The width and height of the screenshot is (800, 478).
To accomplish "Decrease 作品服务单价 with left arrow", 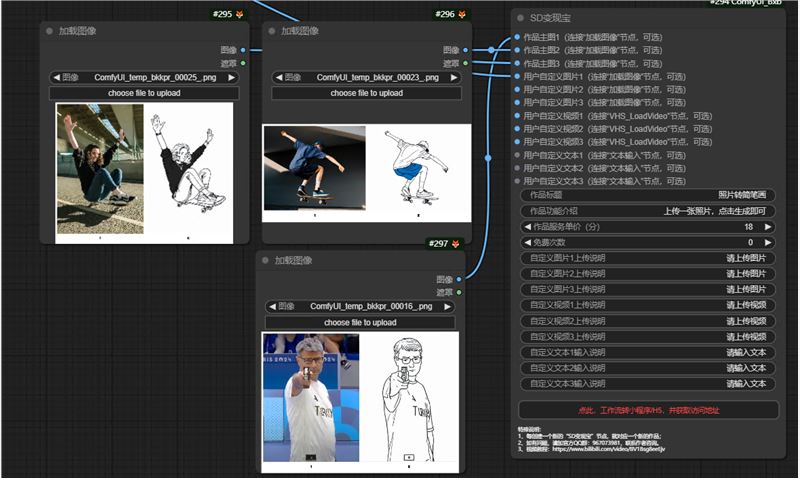I will [x=528, y=227].
